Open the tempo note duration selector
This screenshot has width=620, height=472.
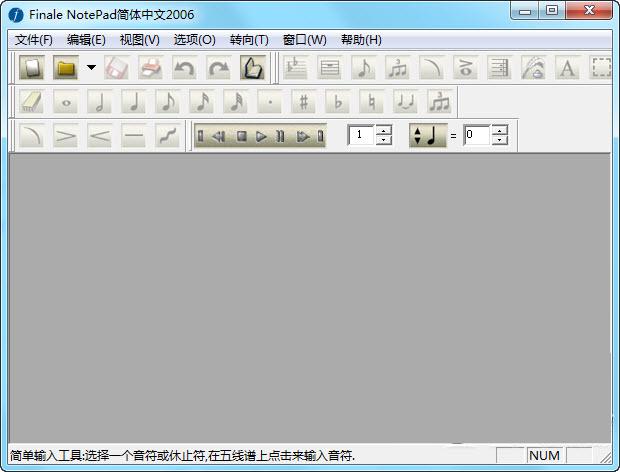(428, 135)
